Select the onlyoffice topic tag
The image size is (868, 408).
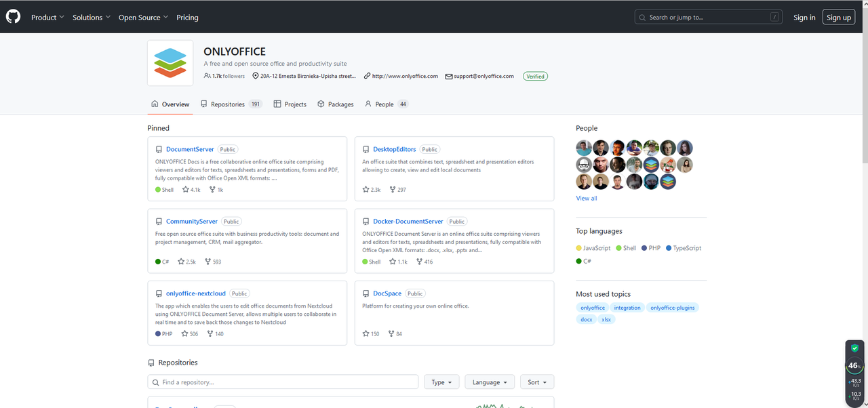(x=593, y=308)
